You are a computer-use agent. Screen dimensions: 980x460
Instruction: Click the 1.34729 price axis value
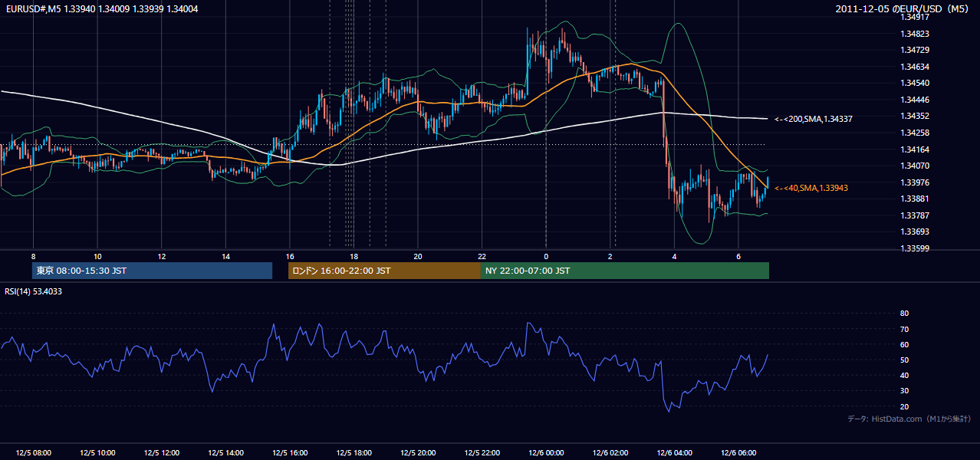[915, 51]
